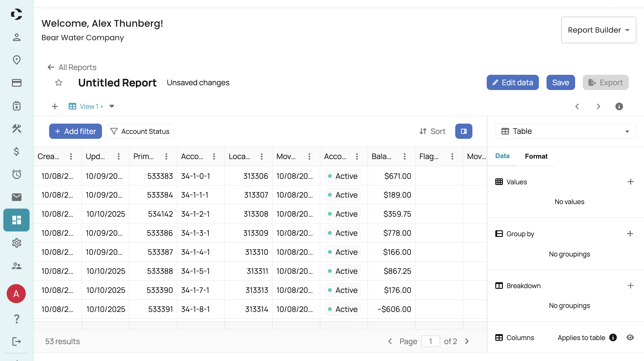Open the credit card payments sidebar icon
The image size is (644, 361).
click(16, 83)
